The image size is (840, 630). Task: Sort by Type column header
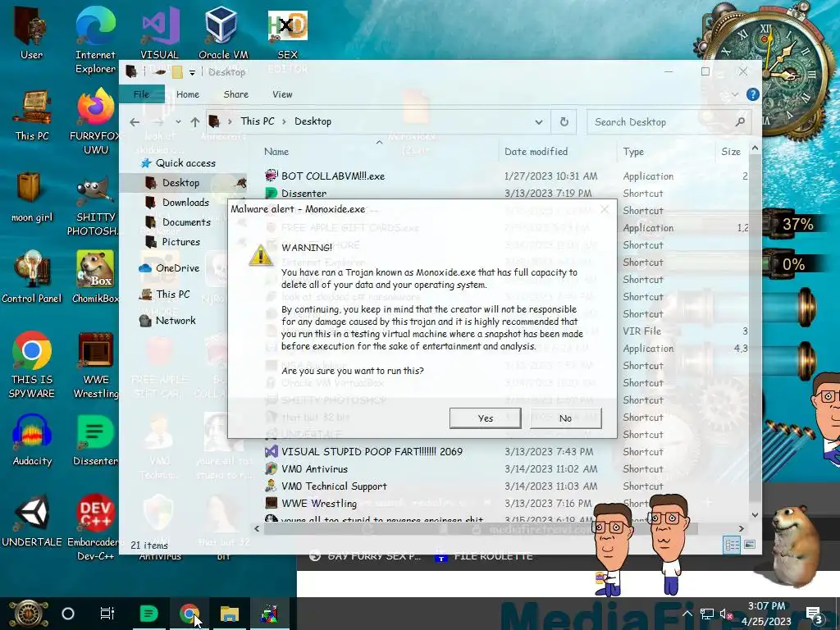click(633, 152)
